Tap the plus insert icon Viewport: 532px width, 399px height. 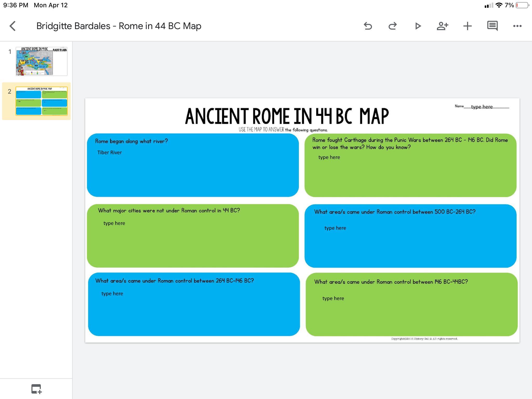coord(467,26)
